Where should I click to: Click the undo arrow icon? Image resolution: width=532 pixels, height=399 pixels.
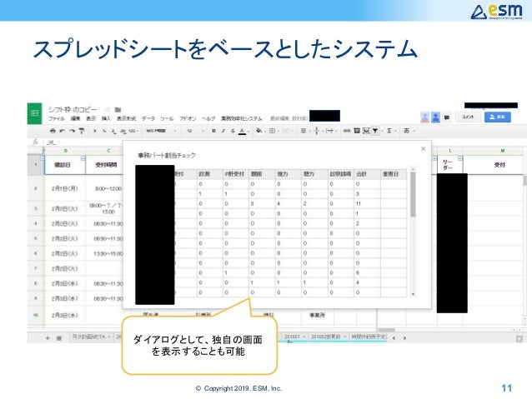click(62, 131)
